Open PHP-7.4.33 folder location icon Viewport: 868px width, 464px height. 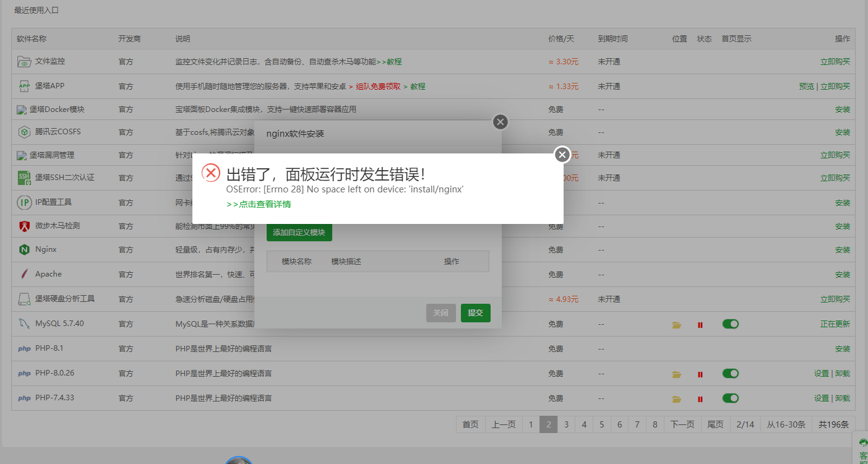coord(677,399)
